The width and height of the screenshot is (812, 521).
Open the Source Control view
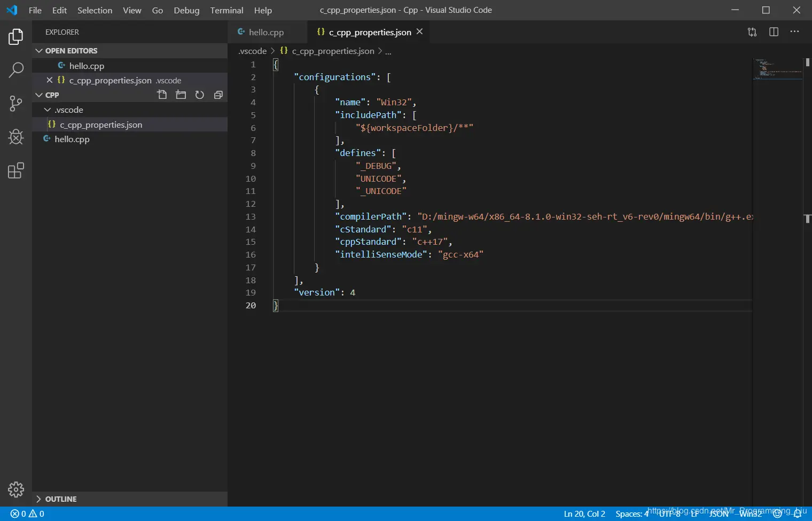(16, 103)
